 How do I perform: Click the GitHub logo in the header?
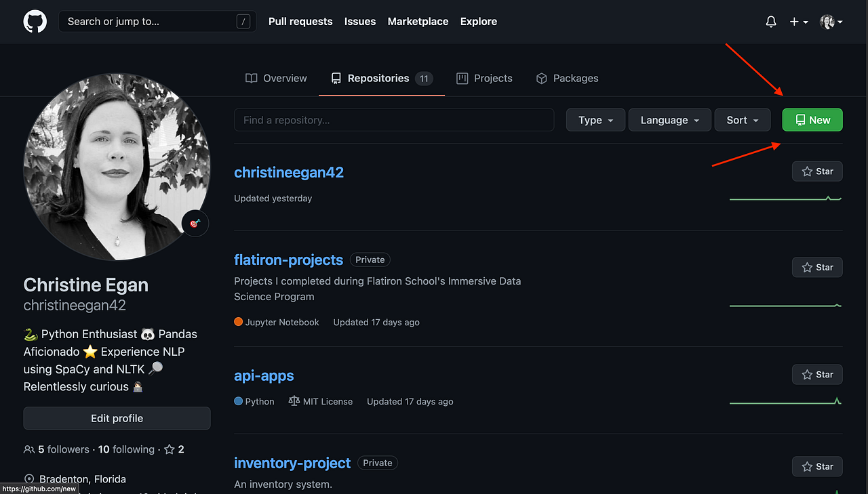tap(34, 21)
